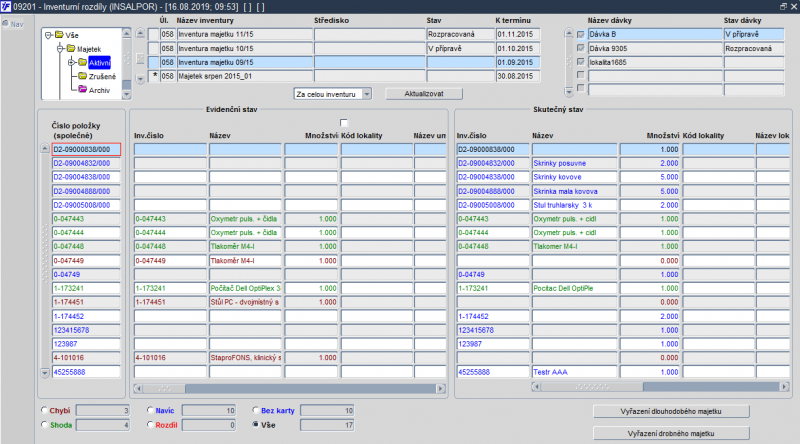
Task: Select the Rozdíl radio button
Action: (150, 425)
